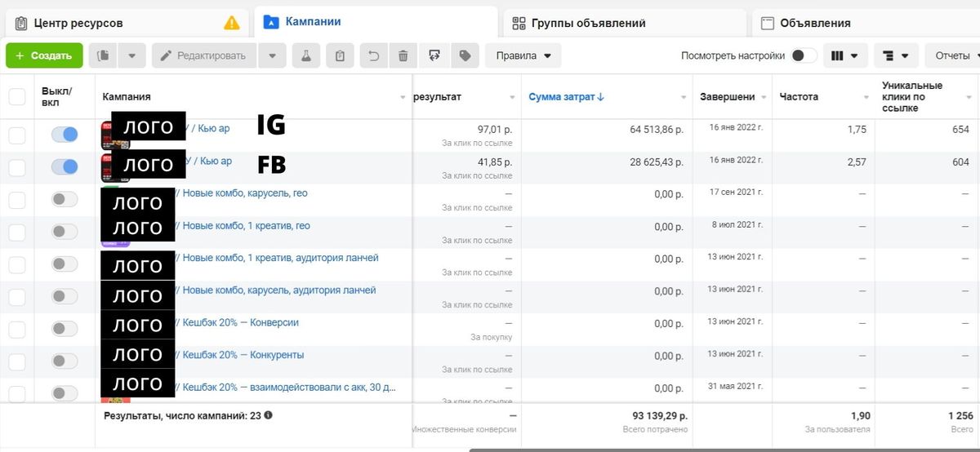Open the Частота column header menu arrow
Screen dimensions: 980x452
click(x=865, y=97)
